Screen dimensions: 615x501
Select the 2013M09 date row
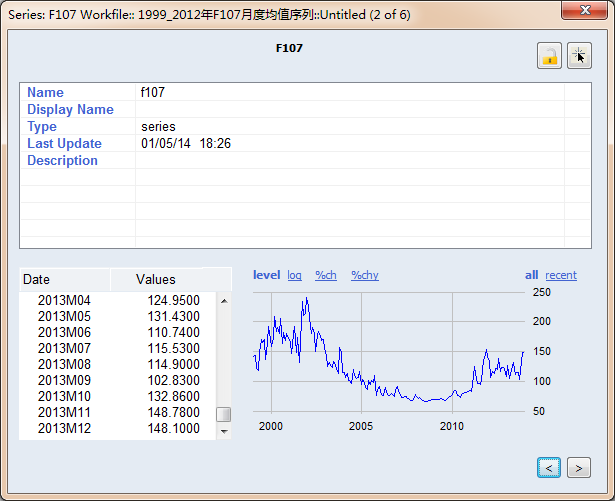64,380
